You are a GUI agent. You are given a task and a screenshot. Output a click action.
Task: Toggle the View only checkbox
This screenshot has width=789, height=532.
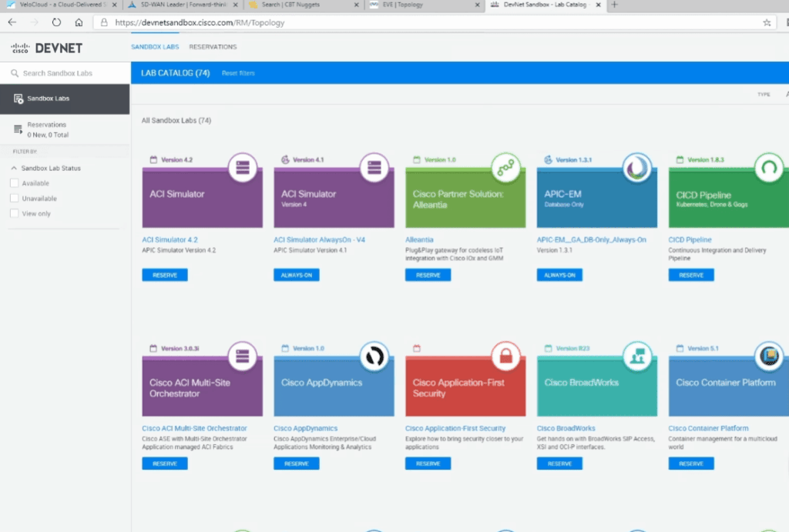click(x=14, y=213)
